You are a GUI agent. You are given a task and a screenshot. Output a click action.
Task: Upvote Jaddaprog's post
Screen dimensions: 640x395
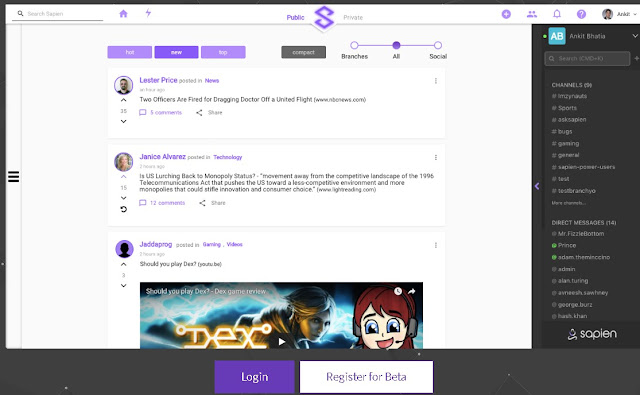(x=123, y=264)
